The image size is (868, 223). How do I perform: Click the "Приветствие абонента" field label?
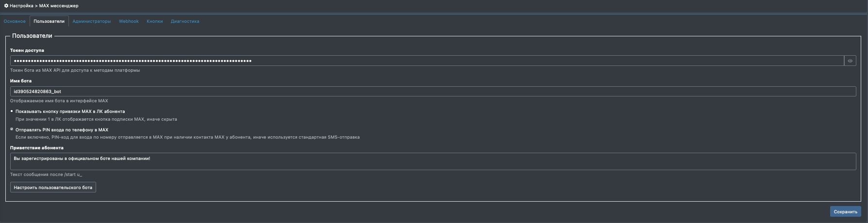click(37, 148)
